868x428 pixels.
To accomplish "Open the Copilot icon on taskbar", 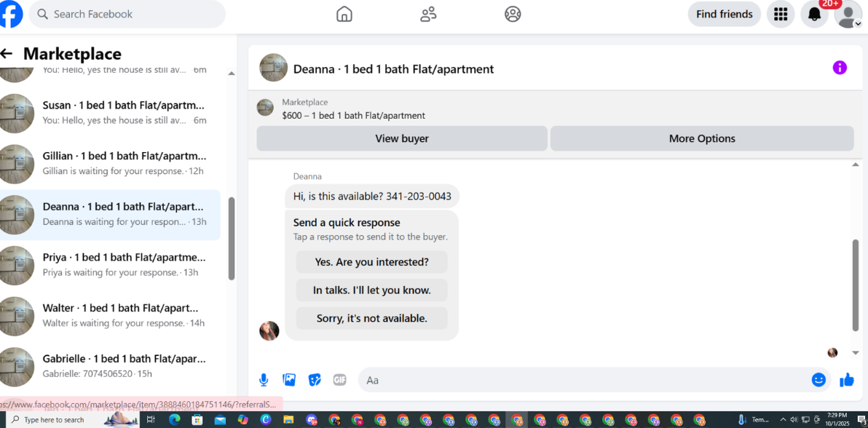I will point(242,420).
